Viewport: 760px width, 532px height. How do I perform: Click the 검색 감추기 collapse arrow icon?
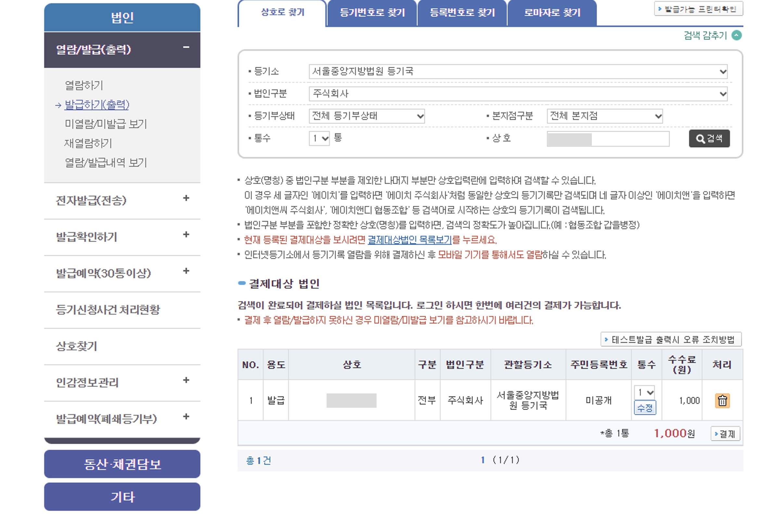[737, 35]
